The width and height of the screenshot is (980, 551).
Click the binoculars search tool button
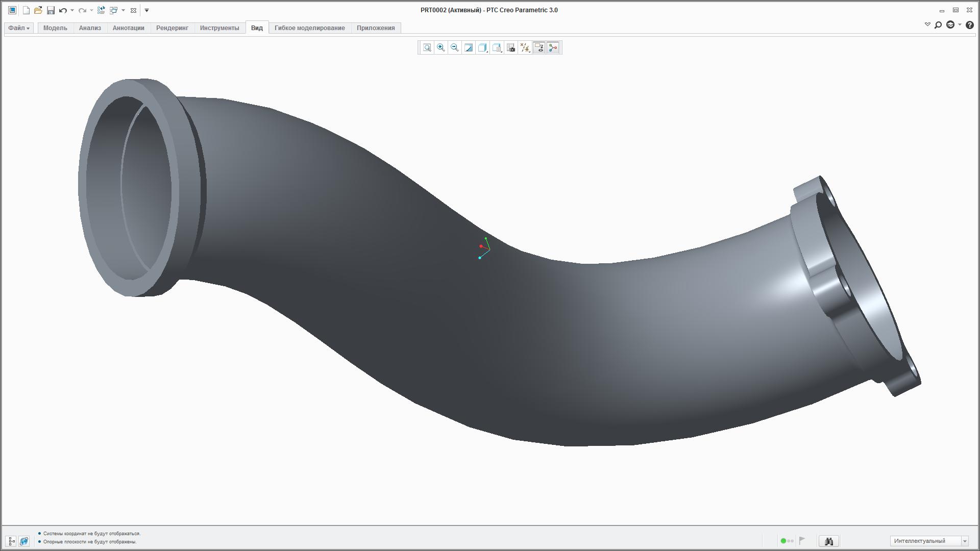tap(828, 541)
